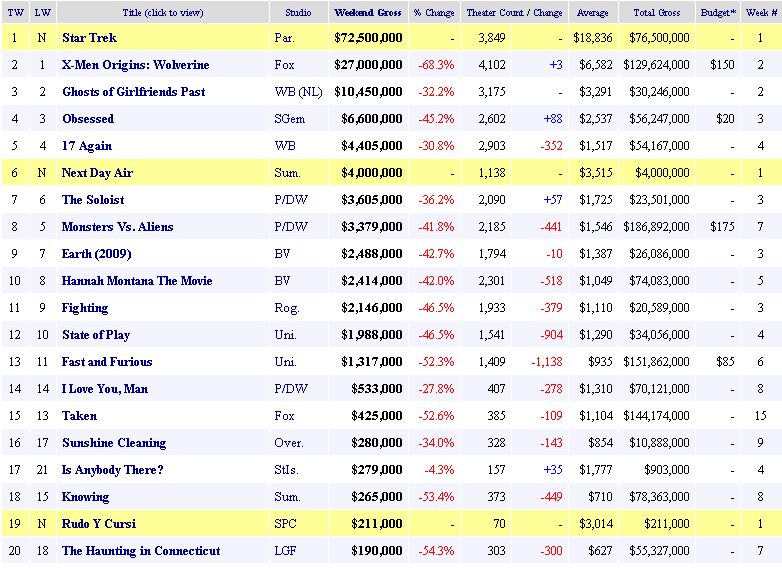Sort by Total Gross header
Screen dimensions: 782x568
click(x=658, y=13)
